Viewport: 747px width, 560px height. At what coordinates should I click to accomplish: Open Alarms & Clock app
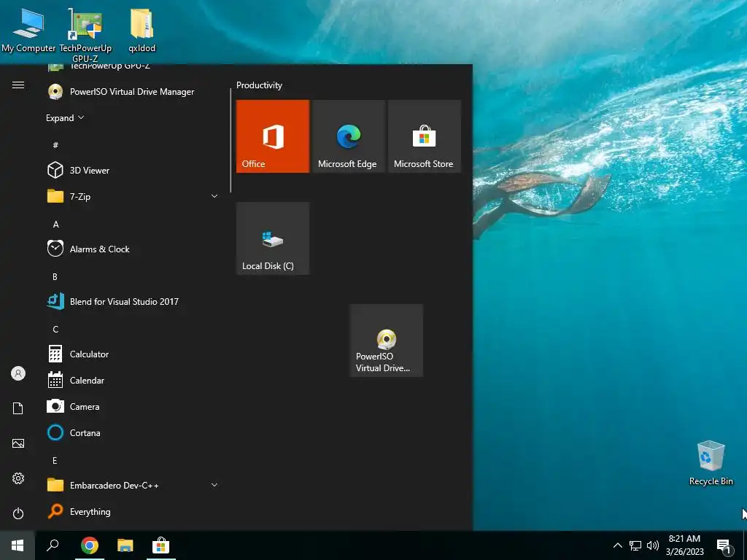coord(132,249)
